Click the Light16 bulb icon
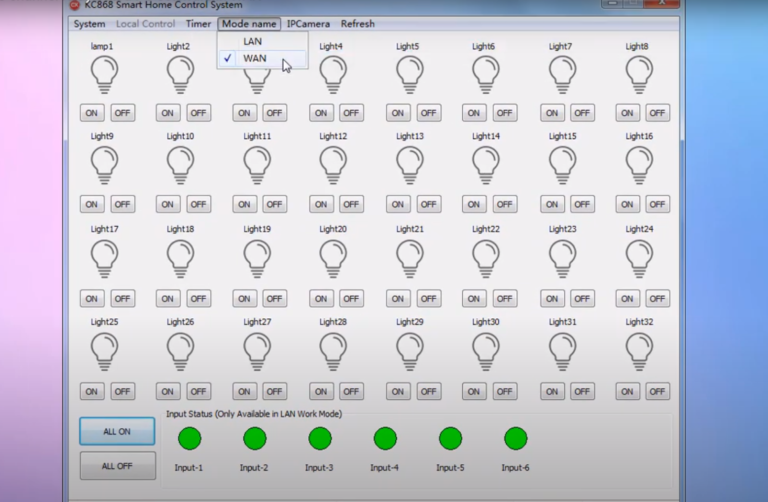Screen dimensions: 768x502 (639, 164)
